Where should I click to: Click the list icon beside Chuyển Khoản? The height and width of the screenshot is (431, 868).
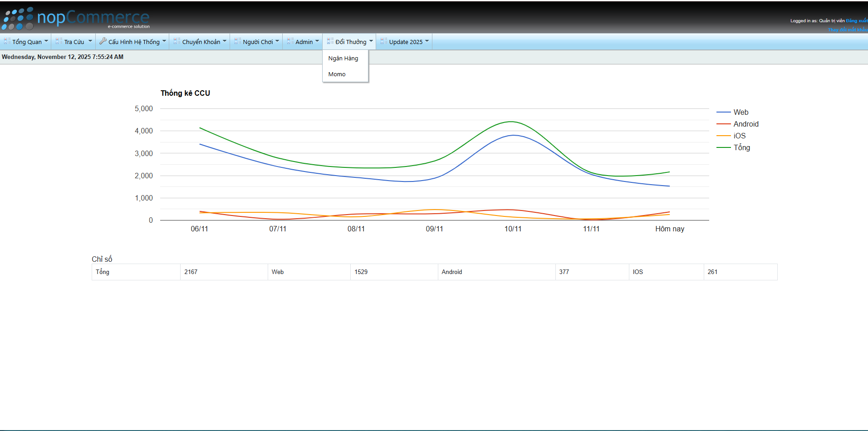pos(177,41)
